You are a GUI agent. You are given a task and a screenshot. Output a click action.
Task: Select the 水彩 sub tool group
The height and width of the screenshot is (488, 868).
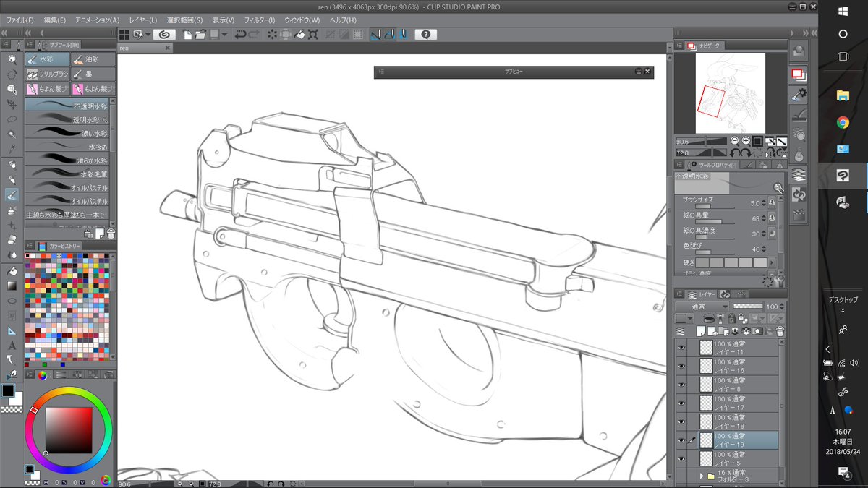tap(48, 59)
